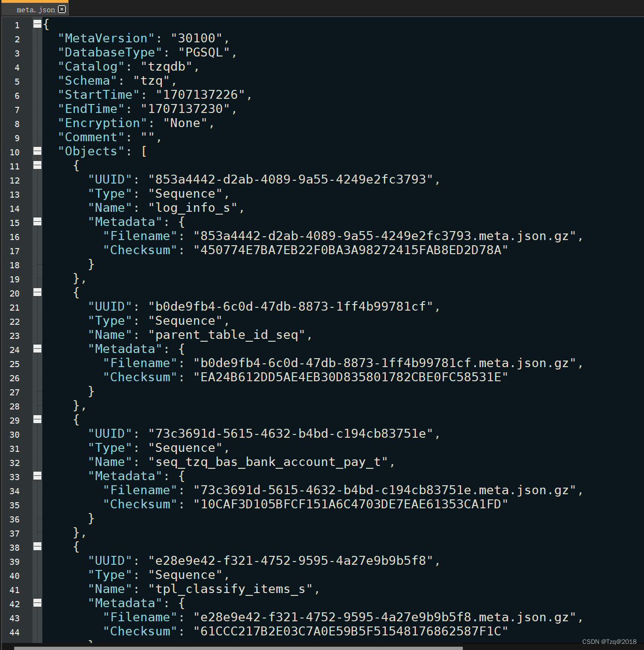This screenshot has width=644, height=650.
Task: Collapse the Metadata fold on line 15
Action: 37,222
